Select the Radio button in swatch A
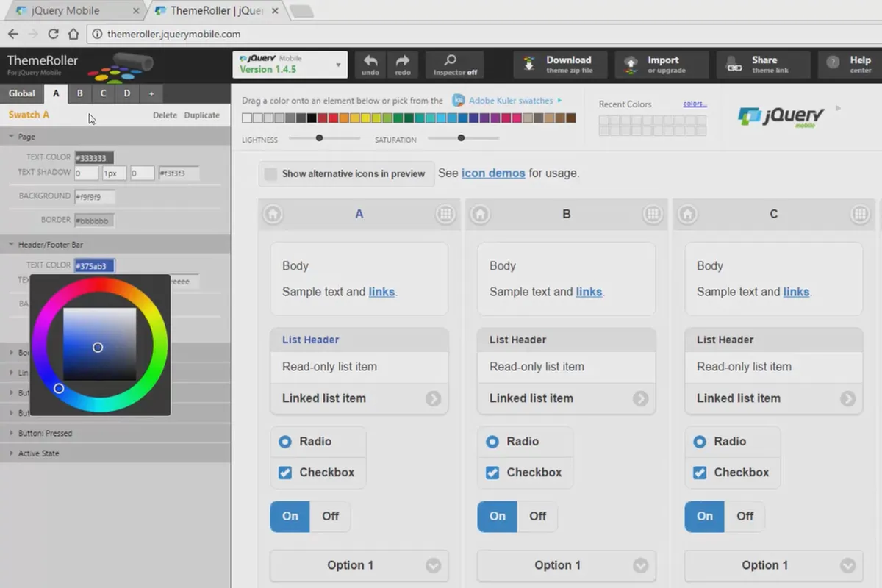The height and width of the screenshot is (588, 882). tap(285, 442)
